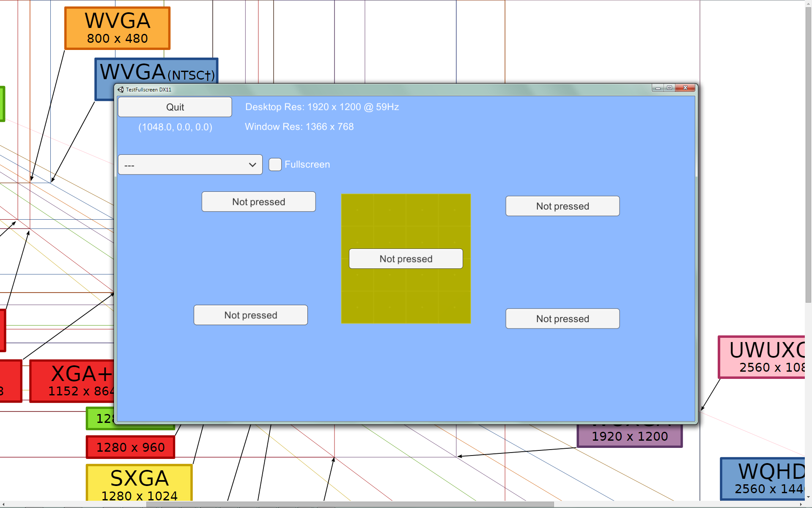Maximize the TestFullscreen DX11 window

point(669,88)
